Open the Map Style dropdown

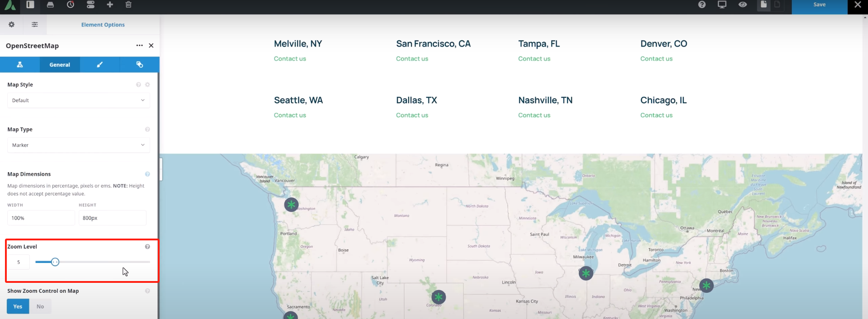point(79,100)
